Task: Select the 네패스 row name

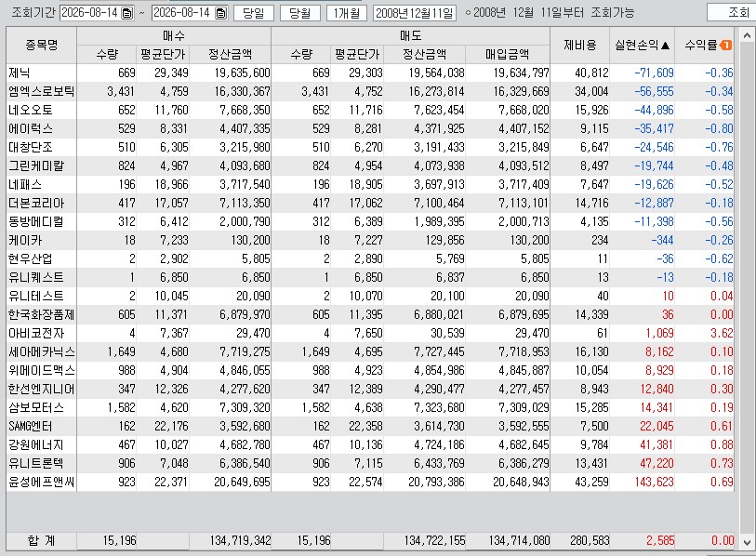Action: pyautogui.click(x=25, y=185)
